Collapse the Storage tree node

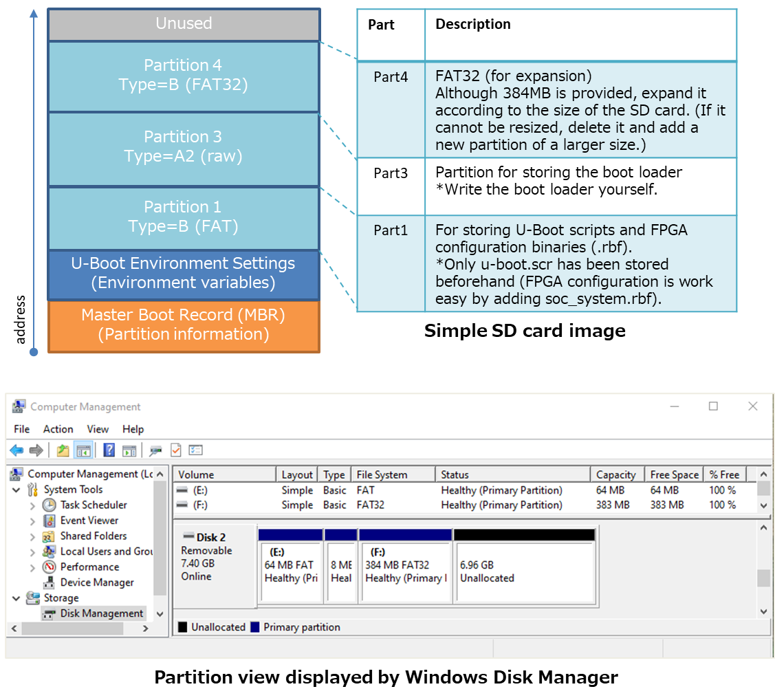[x=17, y=599]
